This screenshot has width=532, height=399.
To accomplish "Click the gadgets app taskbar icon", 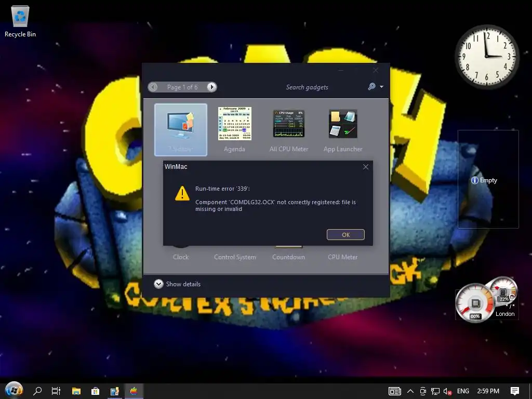I will click(115, 391).
